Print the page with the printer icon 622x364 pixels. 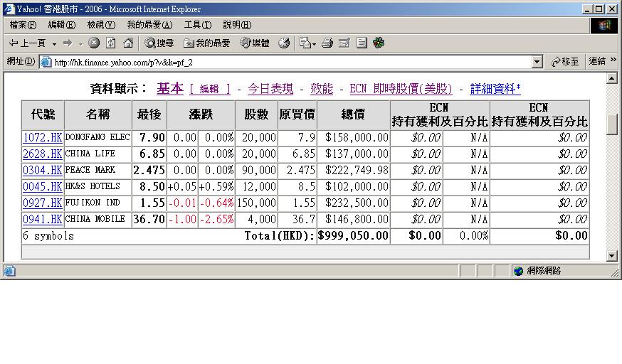[327, 43]
